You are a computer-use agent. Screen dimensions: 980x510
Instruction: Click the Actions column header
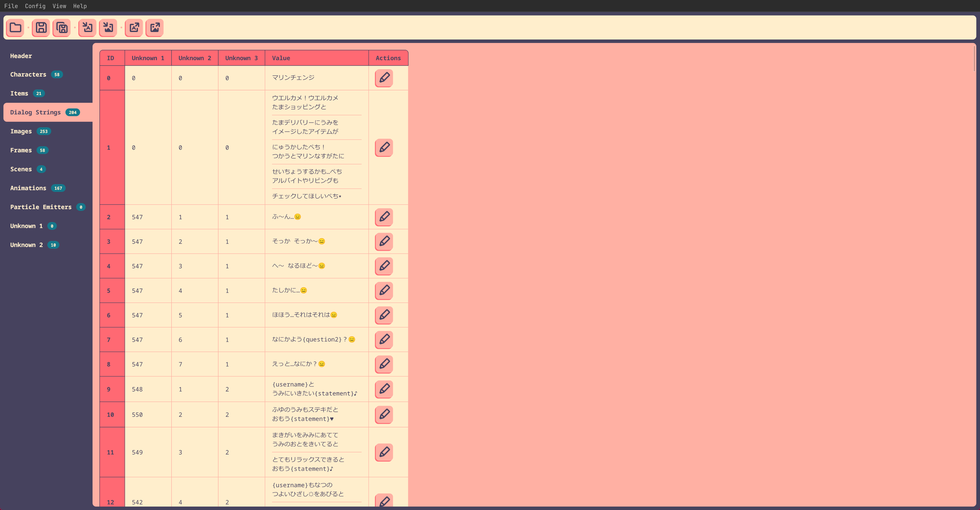[388, 58]
